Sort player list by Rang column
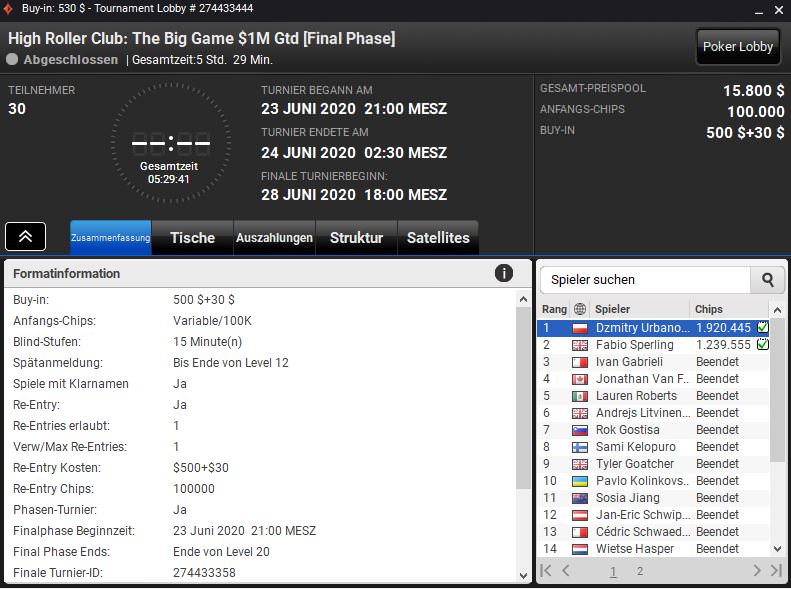 [554, 309]
